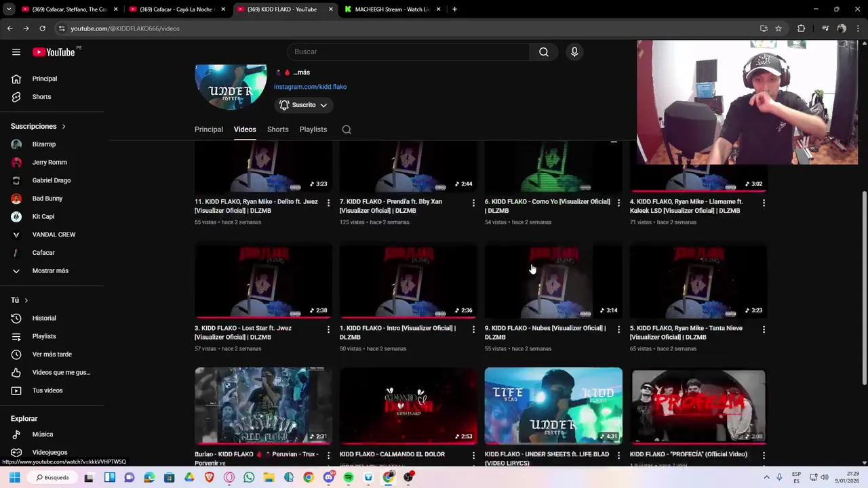This screenshot has height=488, width=868.
Task: Click the Windows Start button
Action: point(14,477)
